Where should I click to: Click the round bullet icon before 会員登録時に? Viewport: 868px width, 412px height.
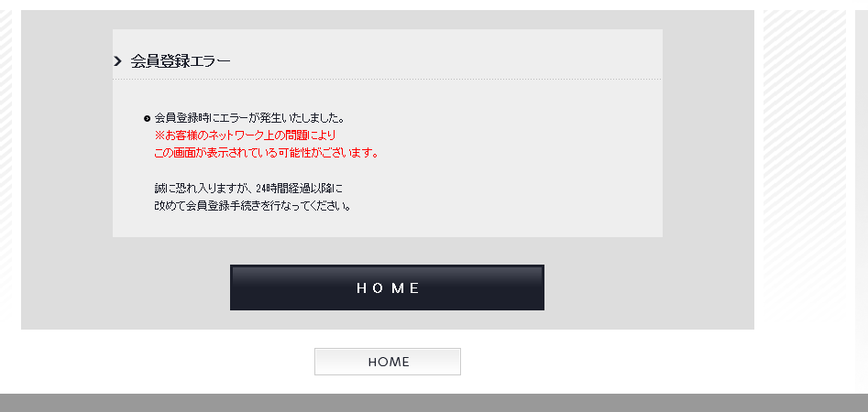click(147, 118)
